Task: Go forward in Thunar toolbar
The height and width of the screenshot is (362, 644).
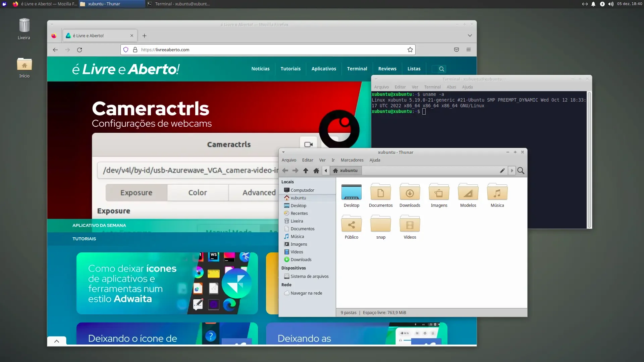Action: (x=295, y=171)
